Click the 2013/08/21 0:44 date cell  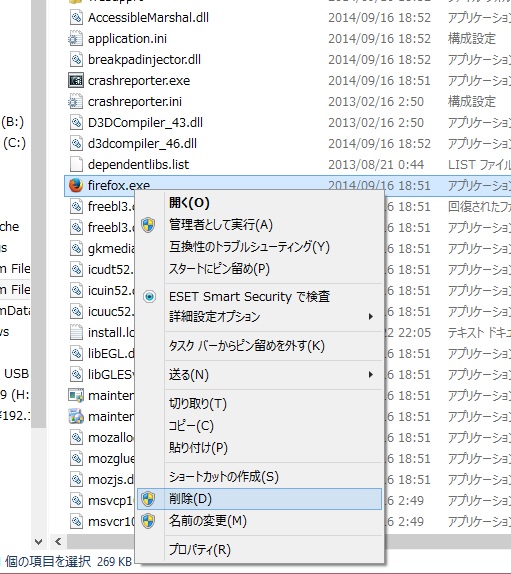pyautogui.click(x=376, y=165)
